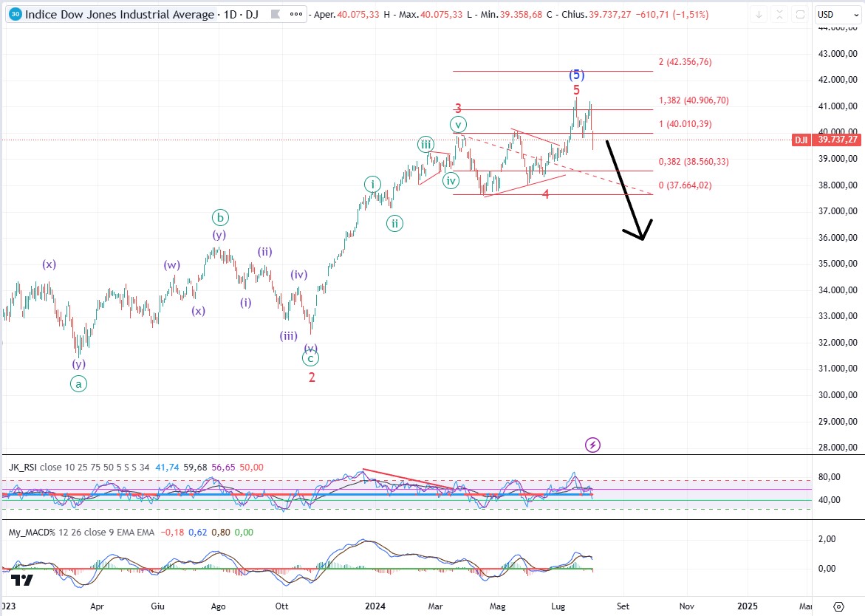Click the '2024' label on time axis
This screenshot has height=616, width=865.
[375, 606]
